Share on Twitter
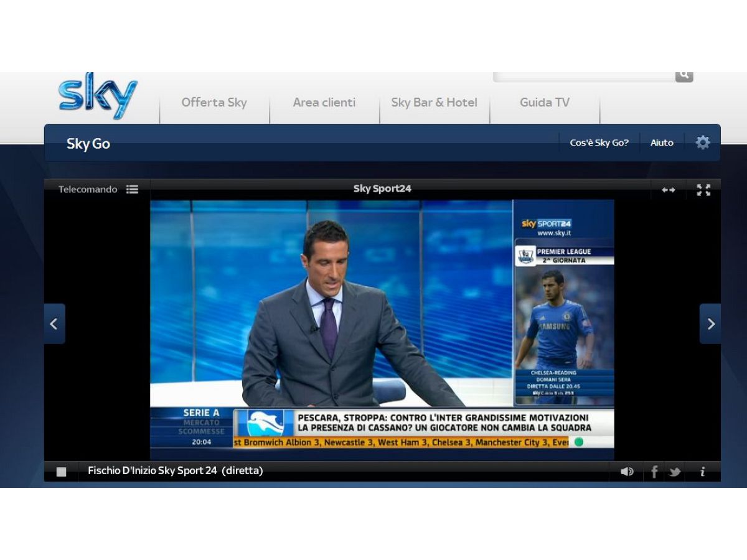 click(675, 472)
